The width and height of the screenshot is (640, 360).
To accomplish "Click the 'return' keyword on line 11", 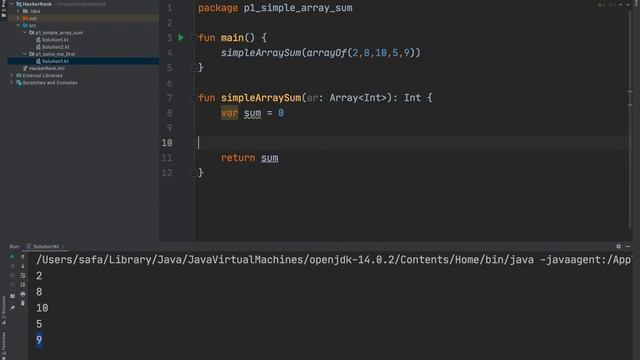I will click(x=238, y=158).
